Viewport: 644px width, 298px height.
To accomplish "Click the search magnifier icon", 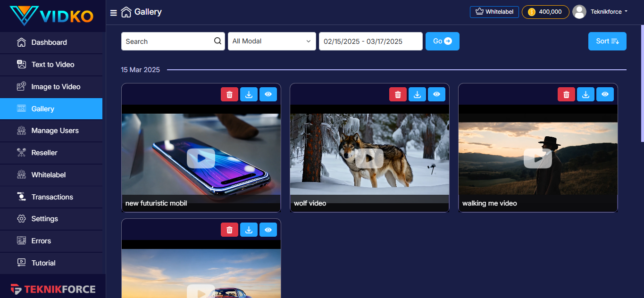I will (217, 41).
